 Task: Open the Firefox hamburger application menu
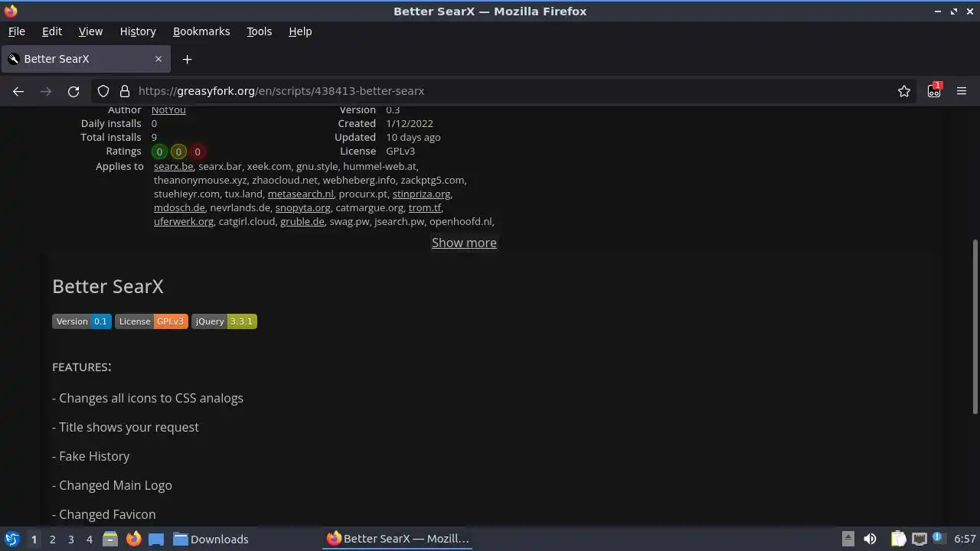(x=962, y=91)
